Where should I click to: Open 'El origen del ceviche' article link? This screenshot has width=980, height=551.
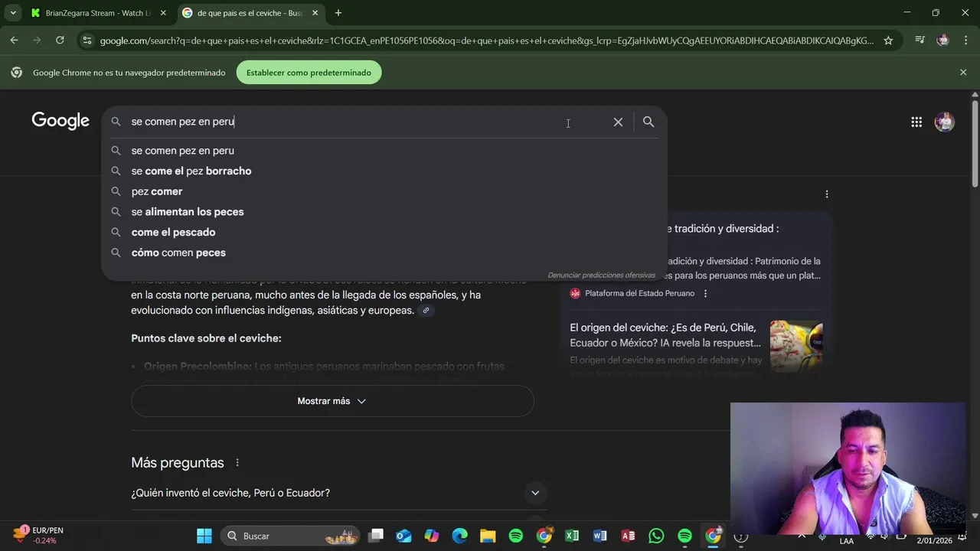pyautogui.click(x=665, y=335)
